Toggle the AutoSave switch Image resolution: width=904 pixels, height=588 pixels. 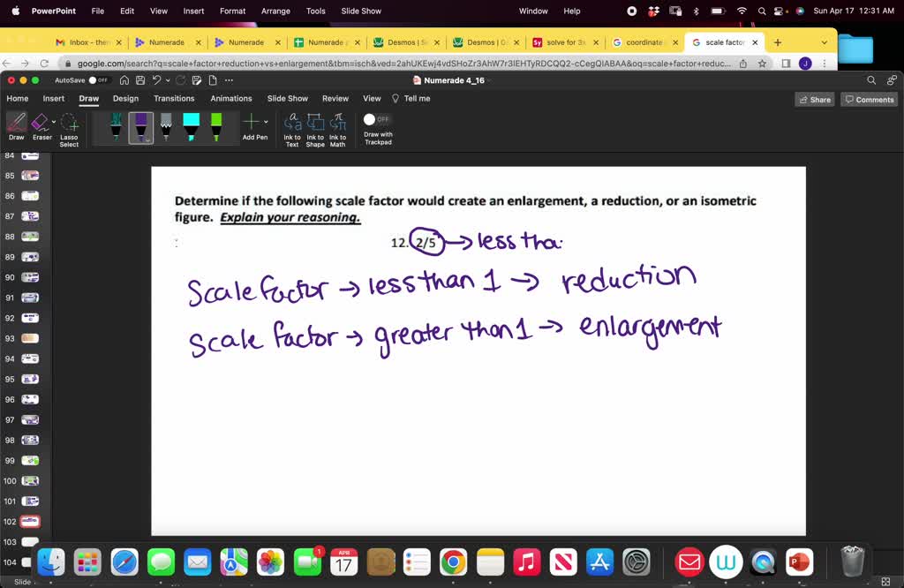pyautogui.click(x=99, y=80)
